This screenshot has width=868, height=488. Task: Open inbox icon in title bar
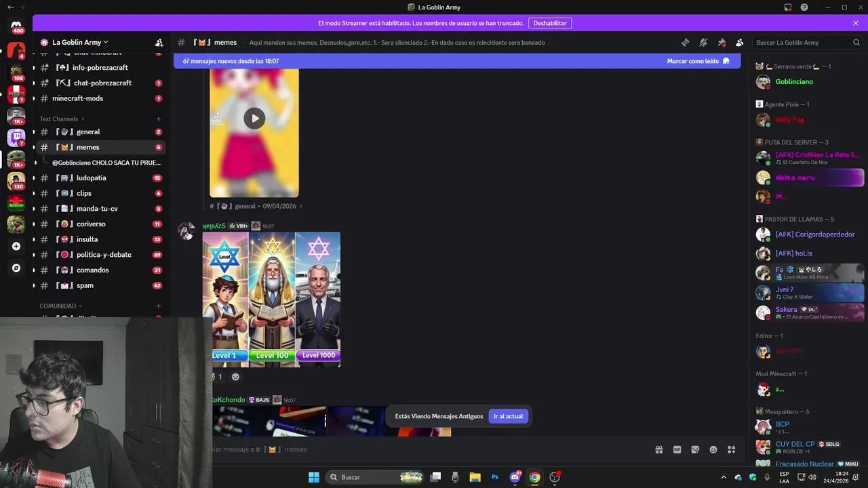[x=788, y=7]
